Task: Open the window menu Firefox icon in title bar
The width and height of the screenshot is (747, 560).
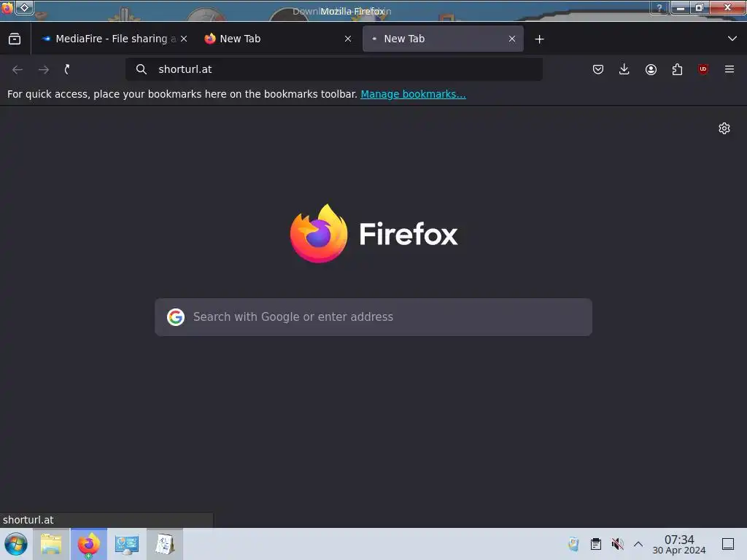Action: click(x=7, y=8)
